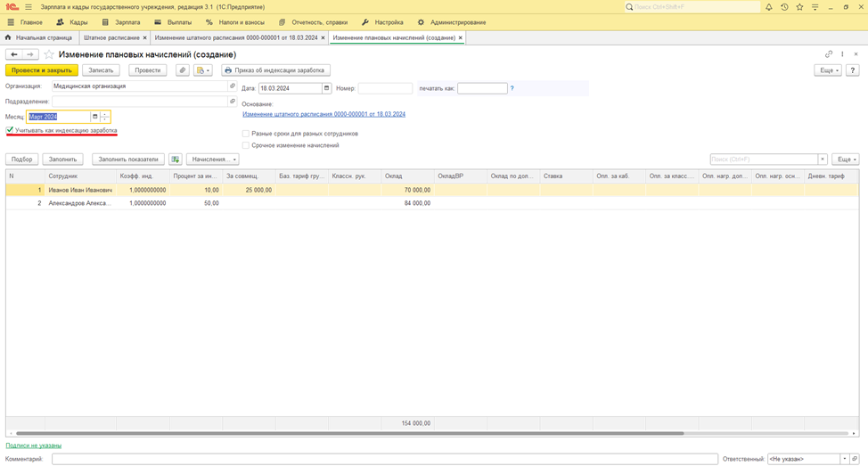
Task: Click get link icon of document
Action: (829, 54)
